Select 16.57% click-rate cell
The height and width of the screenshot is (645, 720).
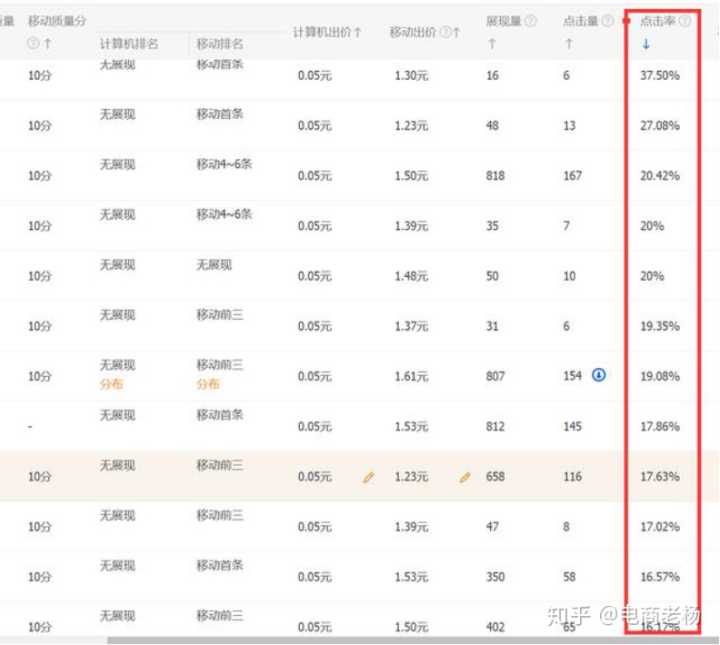pyautogui.click(x=660, y=577)
